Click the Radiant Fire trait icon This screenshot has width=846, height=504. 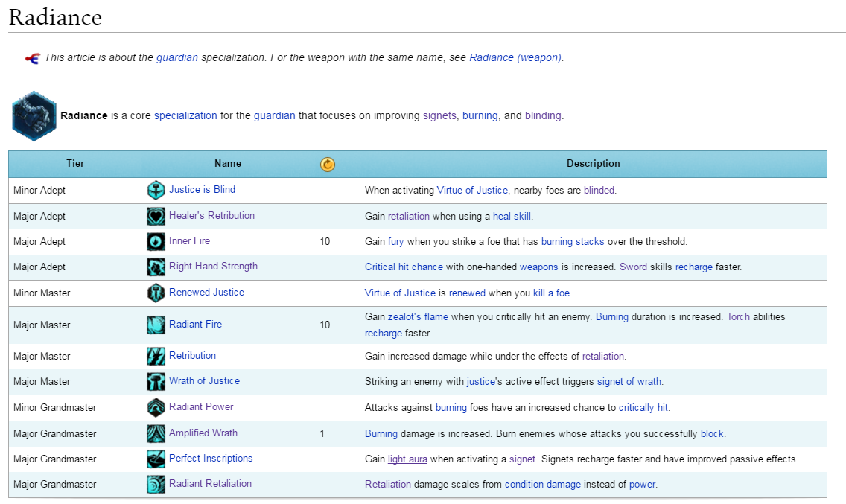[156, 325]
